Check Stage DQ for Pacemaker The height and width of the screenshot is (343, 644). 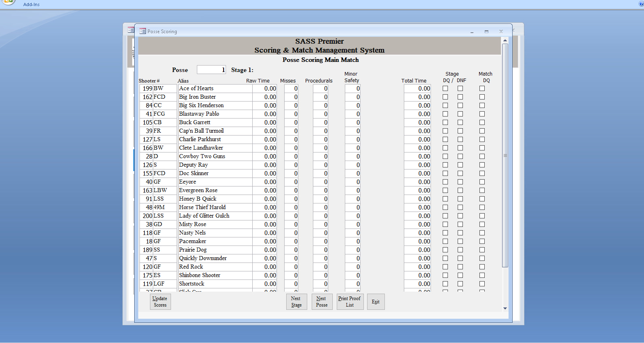click(x=445, y=241)
